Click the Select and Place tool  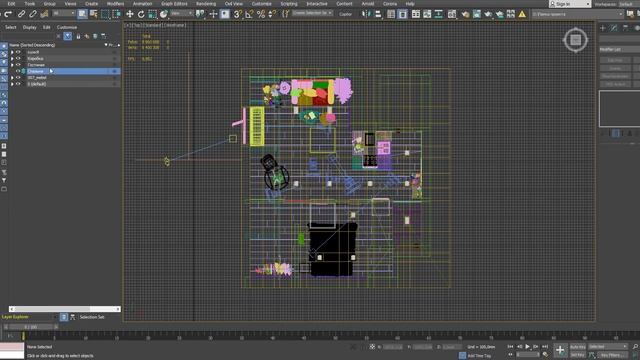164,14
